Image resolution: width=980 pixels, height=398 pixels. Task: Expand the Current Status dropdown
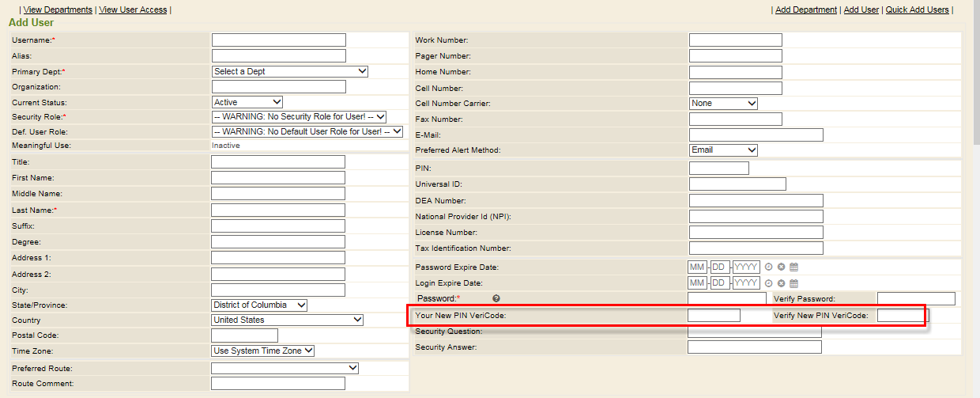pos(247,102)
